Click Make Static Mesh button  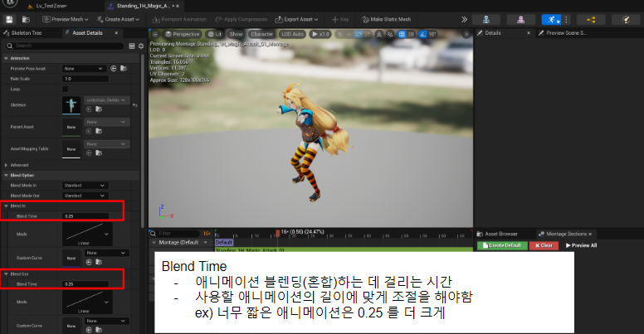click(x=386, y=19)
